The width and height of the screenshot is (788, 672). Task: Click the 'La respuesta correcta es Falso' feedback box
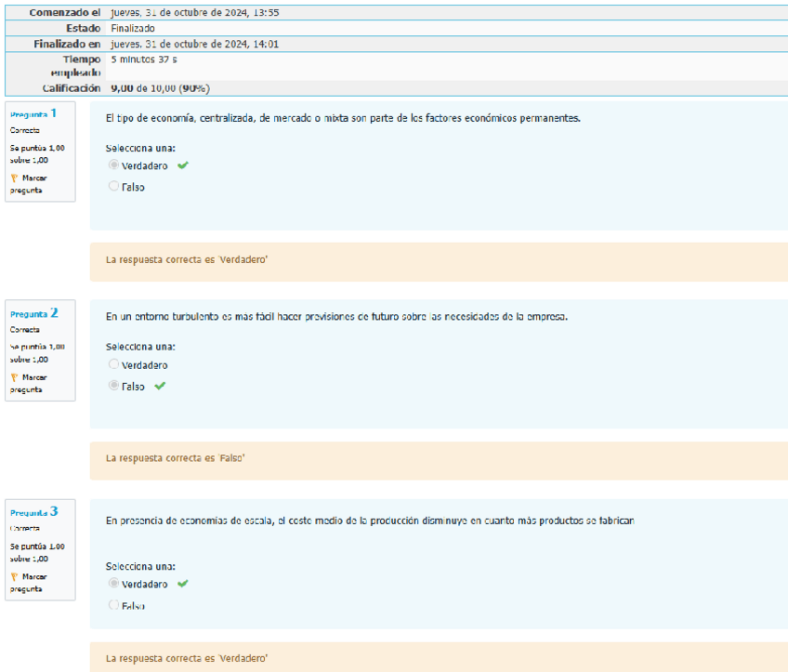(x=439, y=458)
